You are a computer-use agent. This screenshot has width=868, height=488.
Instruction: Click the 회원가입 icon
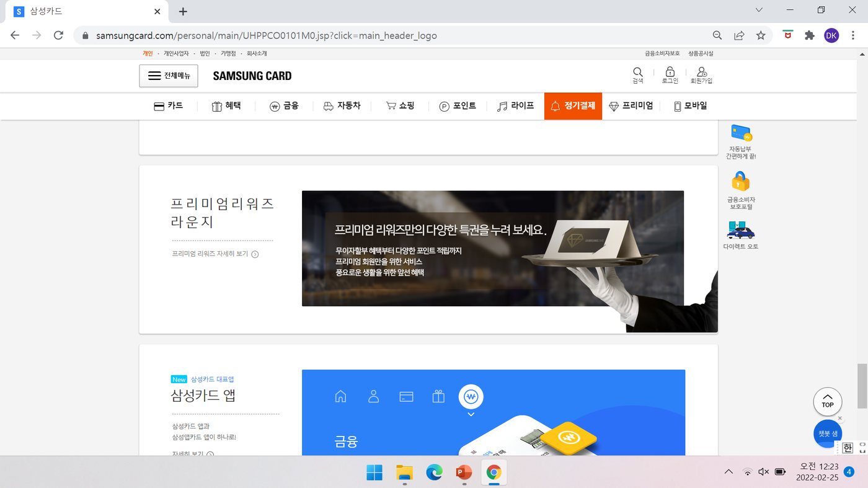point(701,75)
